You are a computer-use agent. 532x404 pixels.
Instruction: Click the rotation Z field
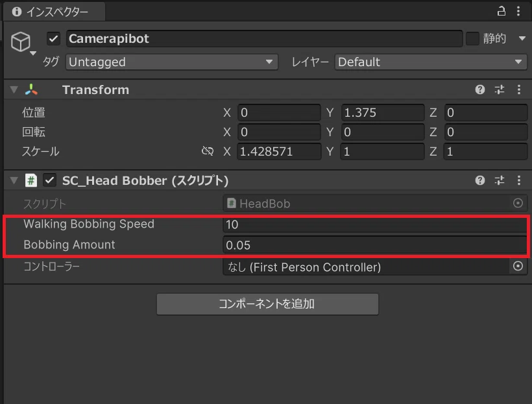point(486,132)
